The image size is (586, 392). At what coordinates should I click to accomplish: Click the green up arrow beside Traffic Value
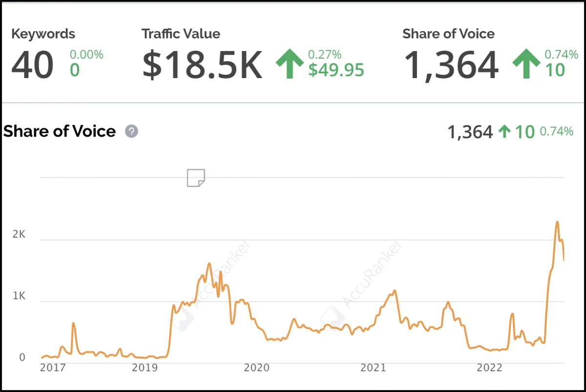tap(290, 64)
